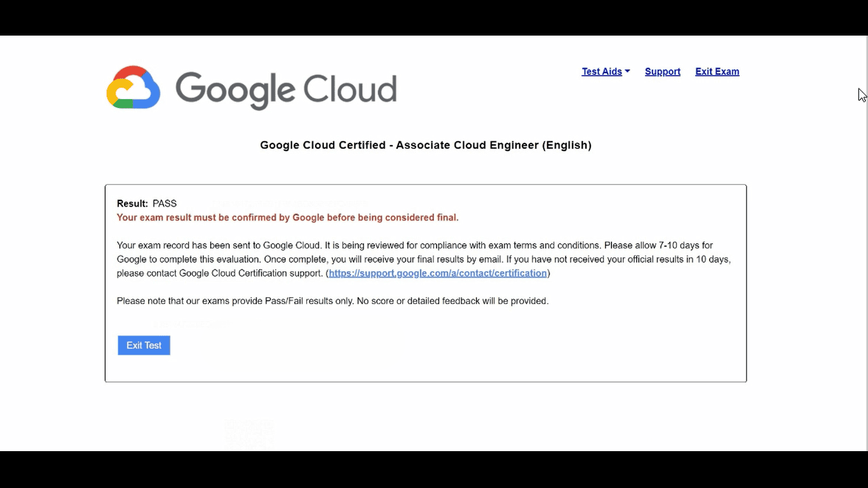
Task: Open the Support link in the header
Action: [x=662, y=72]
